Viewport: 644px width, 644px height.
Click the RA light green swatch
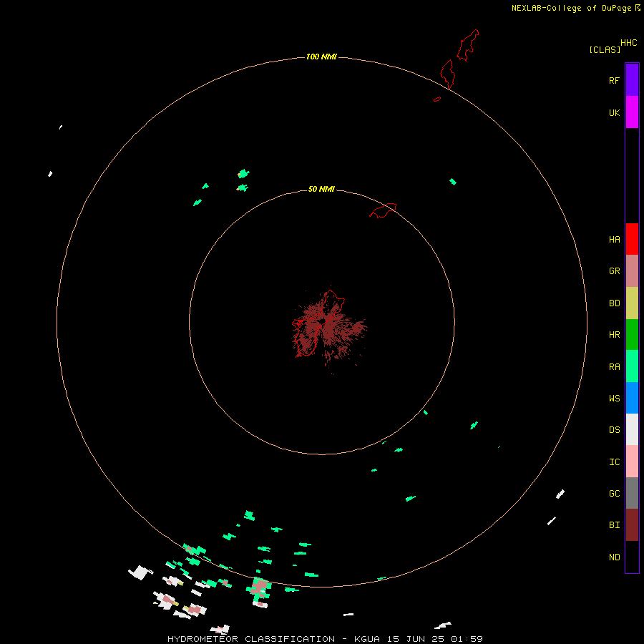pyautogui.click(x=632, y=366)
